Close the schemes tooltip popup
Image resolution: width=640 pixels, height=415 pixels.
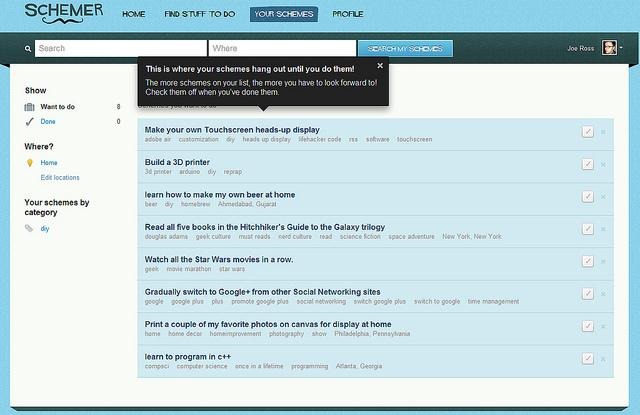coord(380,66)
